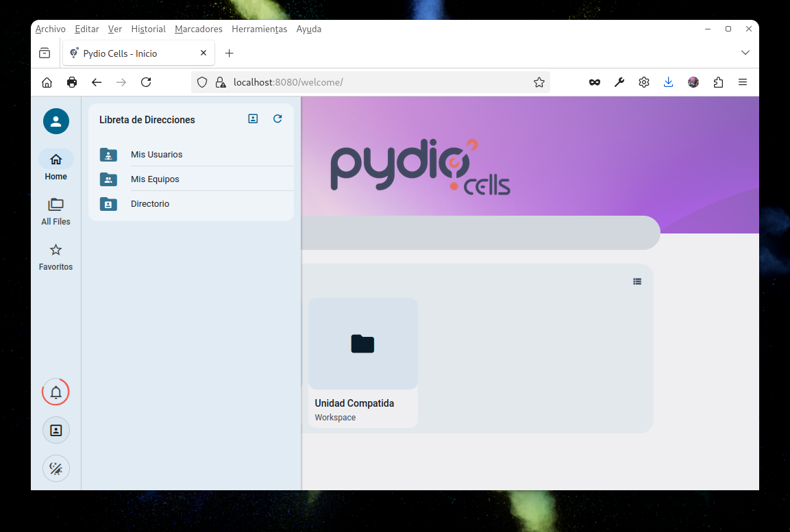Open the Ayuda menu
The image size is (790, 532).
coord(309,29)
